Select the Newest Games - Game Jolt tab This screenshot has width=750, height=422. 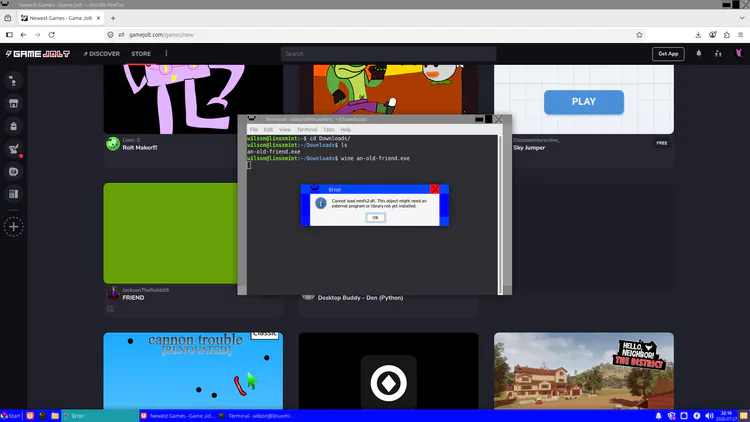pyautogui.click(x=61, y=18)
